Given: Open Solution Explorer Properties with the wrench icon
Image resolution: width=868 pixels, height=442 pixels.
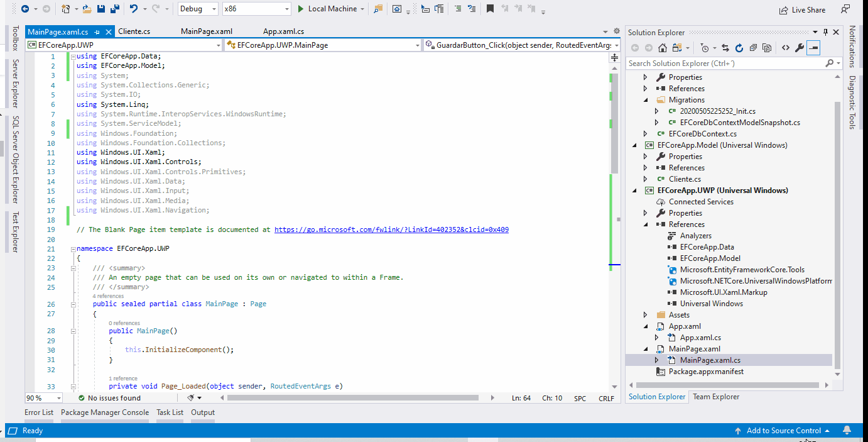Looking at the screenshot, I should (x=798, y=47).
